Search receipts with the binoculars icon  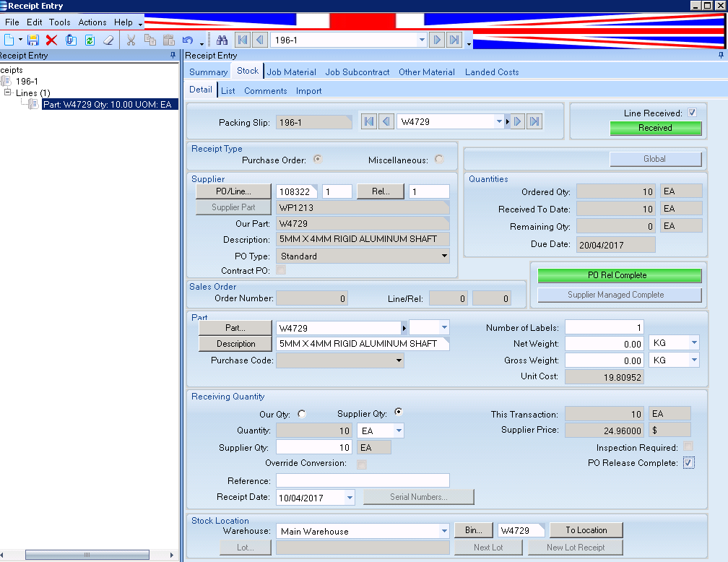pos(222,40)
